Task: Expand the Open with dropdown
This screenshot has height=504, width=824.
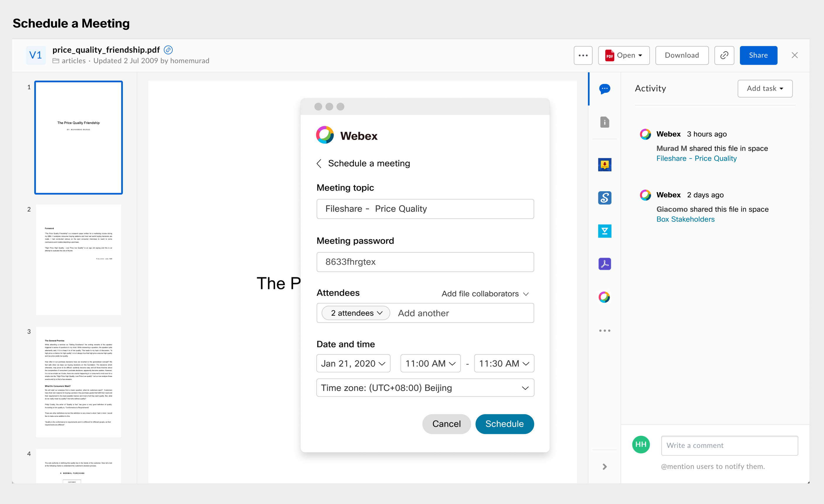Action: 624,55
